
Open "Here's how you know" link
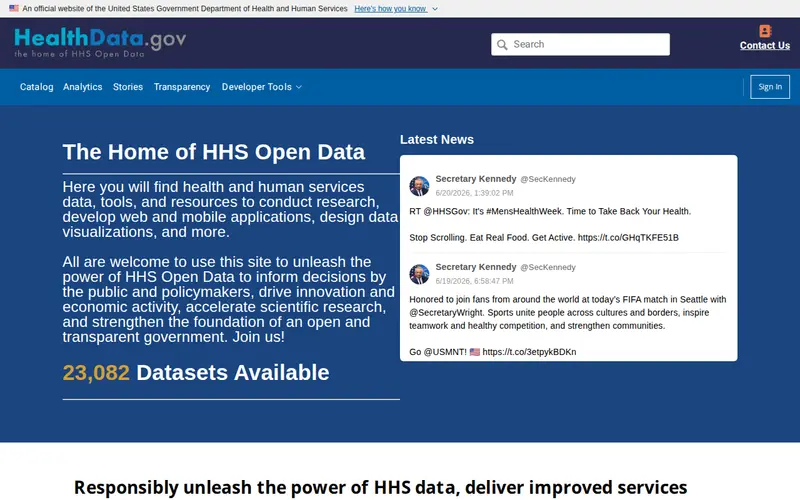[390, 9]
